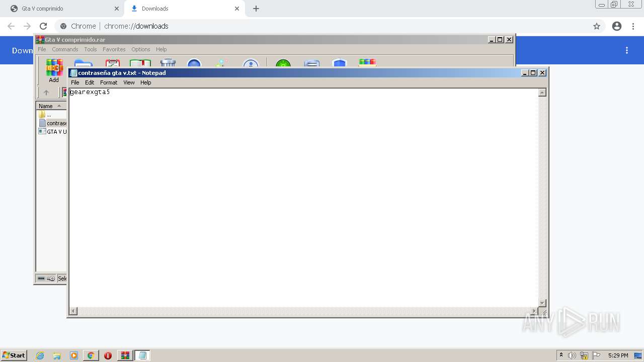
Task: Open Windows Explorer from taskbar
Action: [x=57, y=355]
